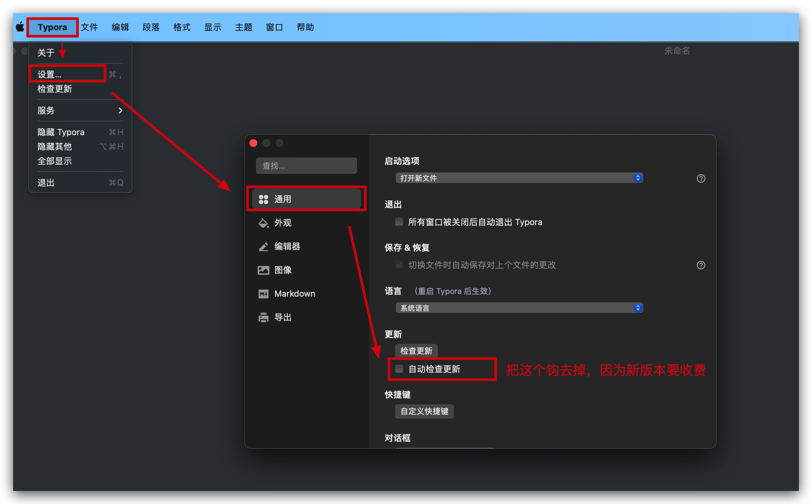Choose 关于 from the Typora menu
Image resolution: width=812 pixels, height=504 pixels.
tap(80, 53)
